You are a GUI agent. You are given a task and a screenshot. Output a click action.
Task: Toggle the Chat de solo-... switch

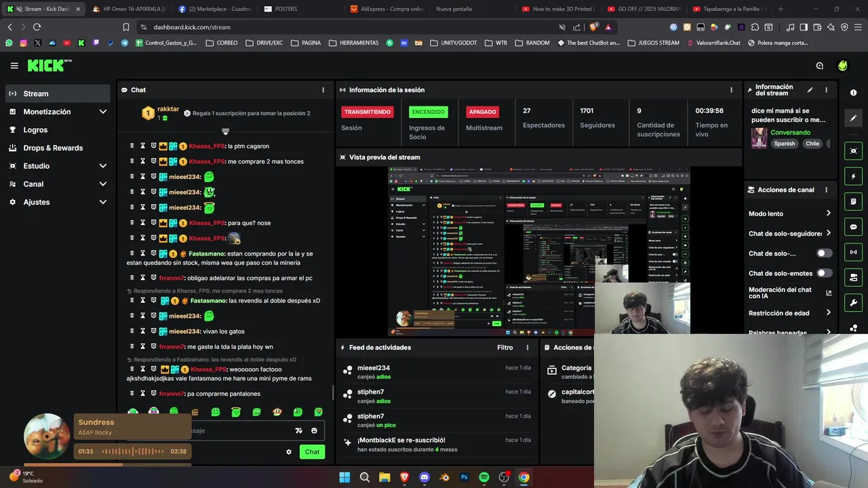[x=824, y=253]
